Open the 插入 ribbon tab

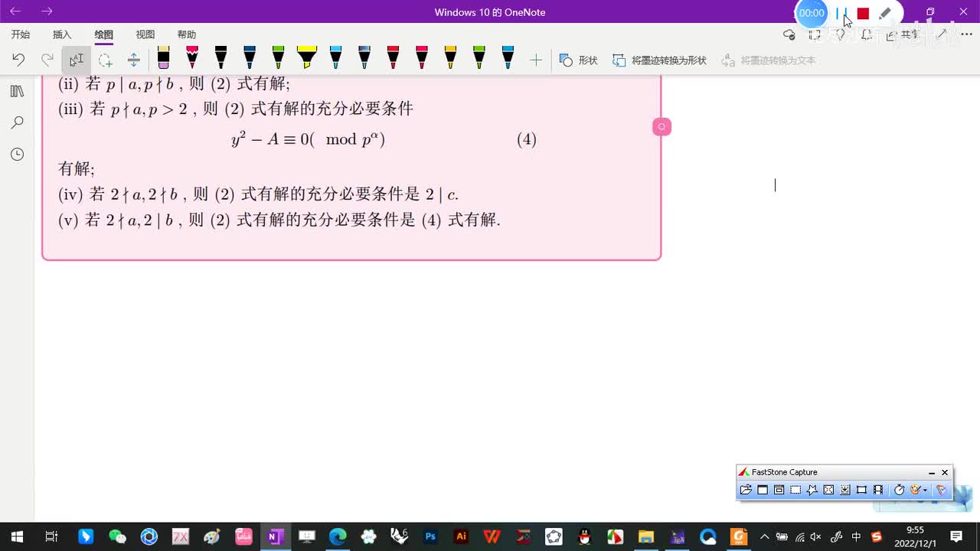62,34
